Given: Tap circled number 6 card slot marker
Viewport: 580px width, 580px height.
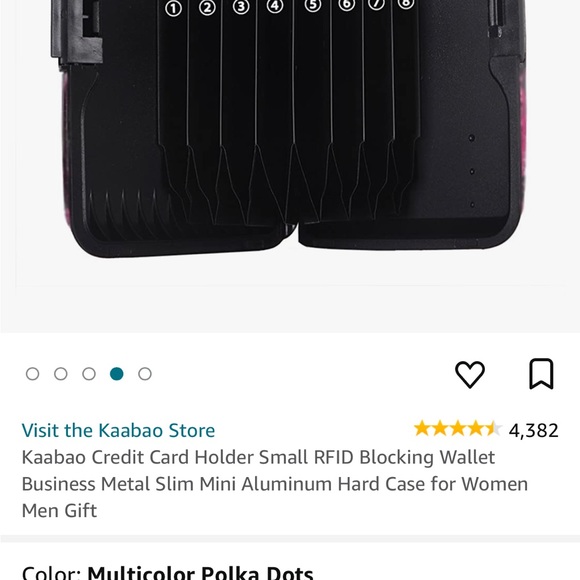Looking at the screenshot, I should tap(347, 4).
